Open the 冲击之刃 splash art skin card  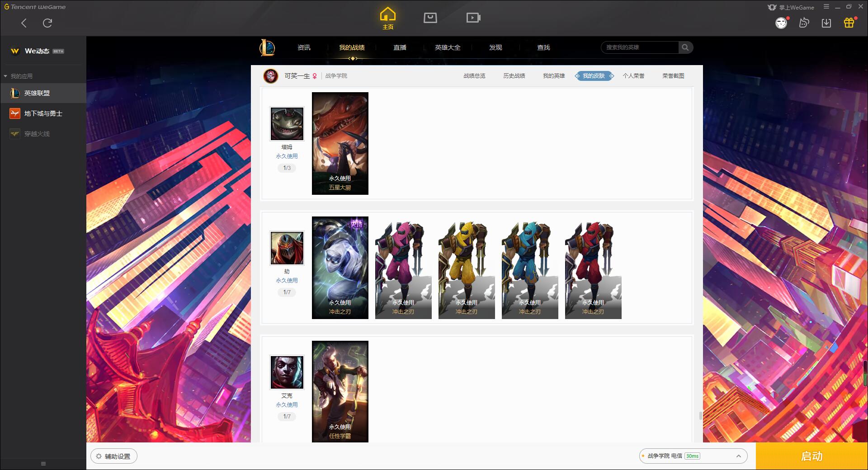[x=340, y=268]
